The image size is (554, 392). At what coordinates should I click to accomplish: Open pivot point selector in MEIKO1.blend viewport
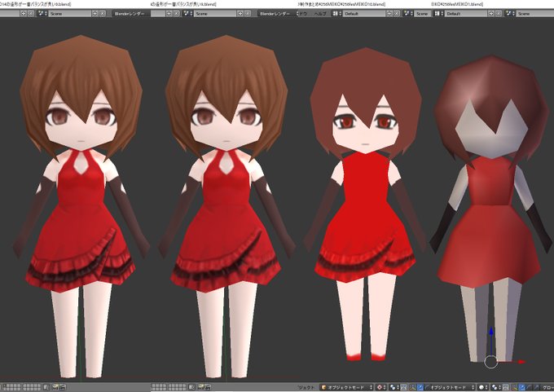click(x=495, y=387)
